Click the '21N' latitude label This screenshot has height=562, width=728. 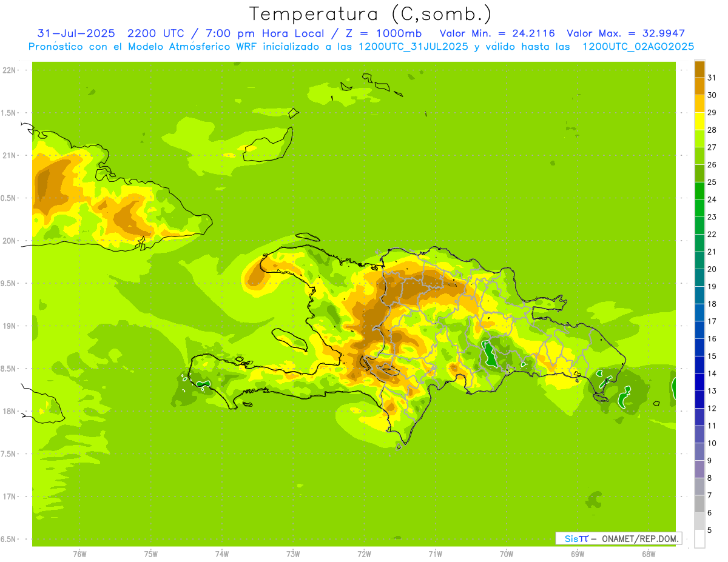click(8, 155)
